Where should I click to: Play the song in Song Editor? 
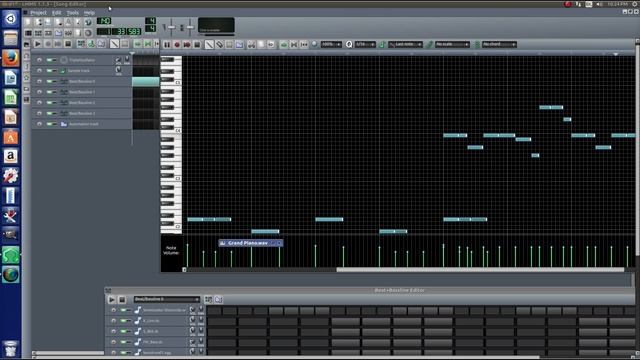click(38, 44)
